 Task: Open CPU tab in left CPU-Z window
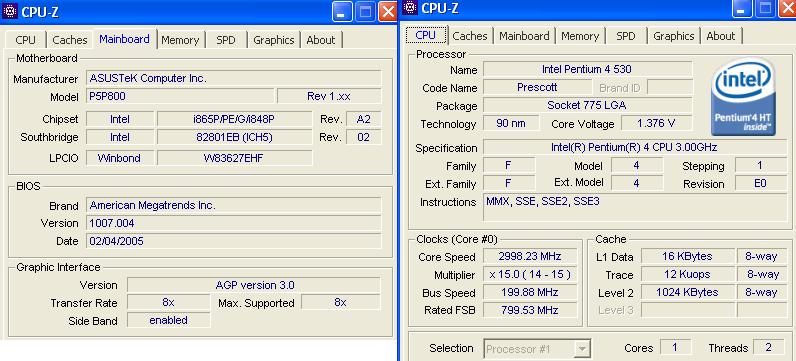pos(25,40)
